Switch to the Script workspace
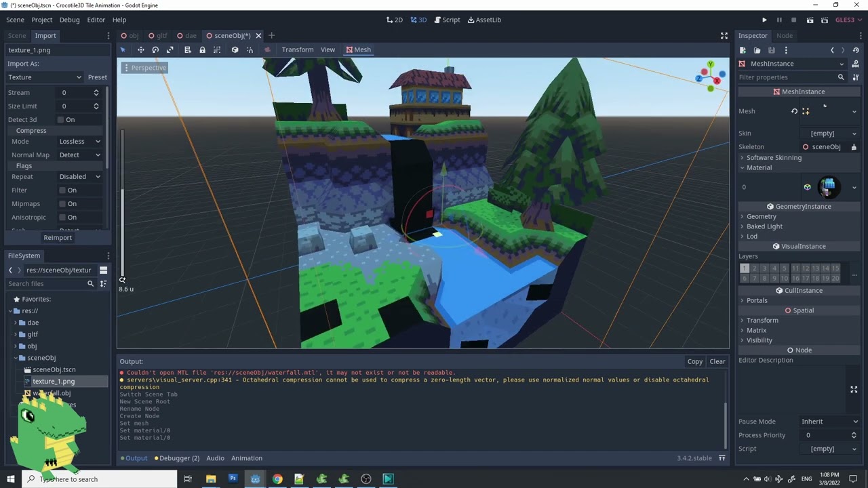868x488 pixels. click(x=447, y=20)
